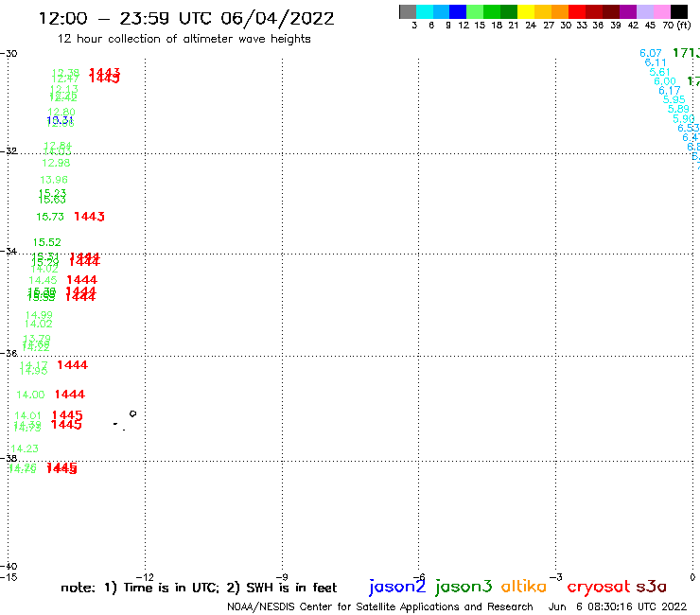This screenshot has height=615, width=700.
Task: Click the wave height value 15.52
Action: click(47, 242)
